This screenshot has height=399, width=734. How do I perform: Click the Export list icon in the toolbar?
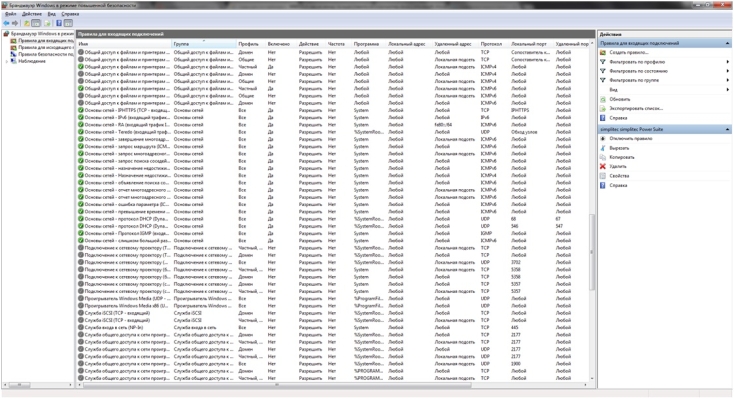click(47, 23)
